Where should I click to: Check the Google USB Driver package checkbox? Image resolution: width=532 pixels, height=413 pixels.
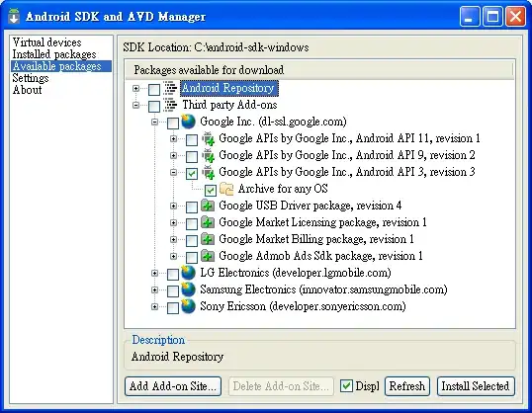pos(192,206)
